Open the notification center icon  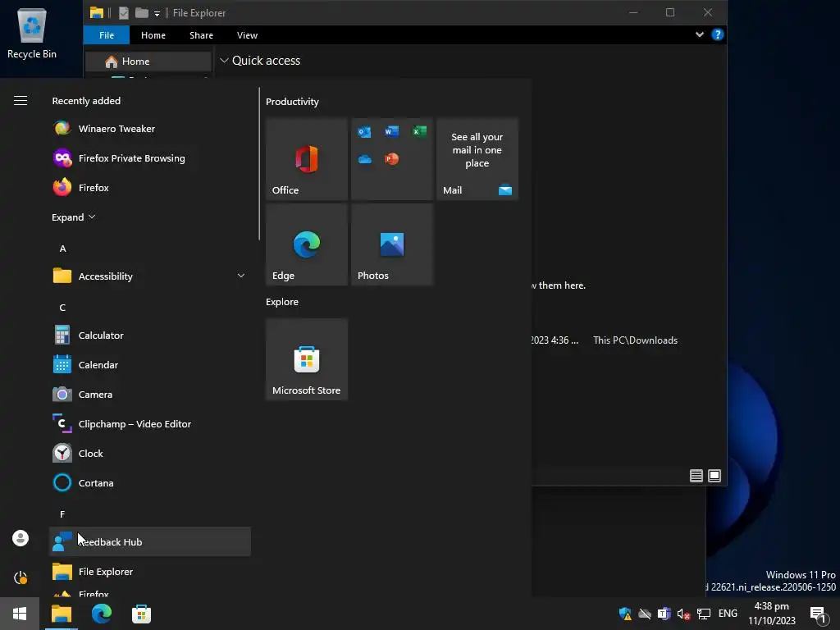pos(818,615)
